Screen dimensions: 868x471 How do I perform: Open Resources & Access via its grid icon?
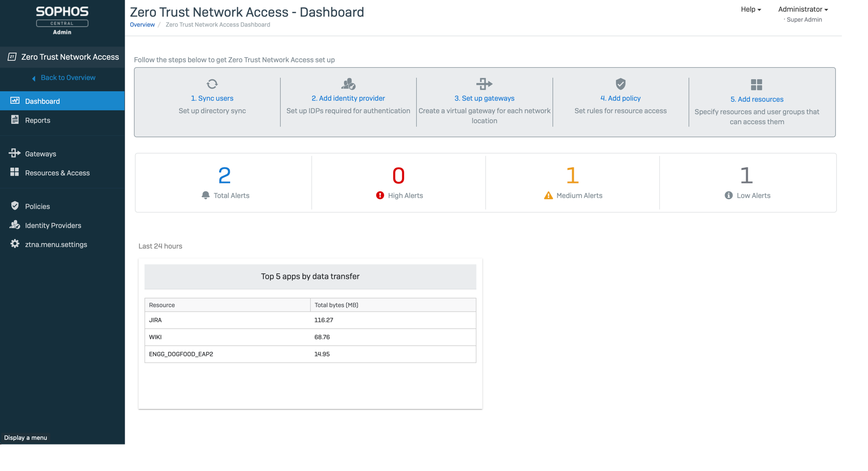[x=15, y=172]
